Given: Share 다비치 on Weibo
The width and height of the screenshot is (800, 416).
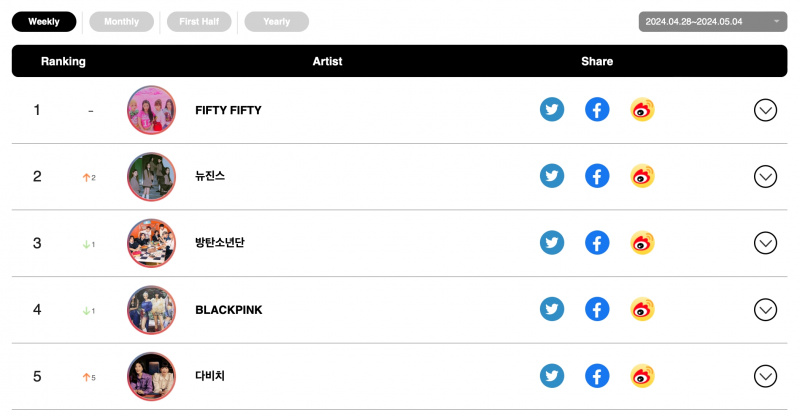Looking at the screenshot, I should [642, 376].
